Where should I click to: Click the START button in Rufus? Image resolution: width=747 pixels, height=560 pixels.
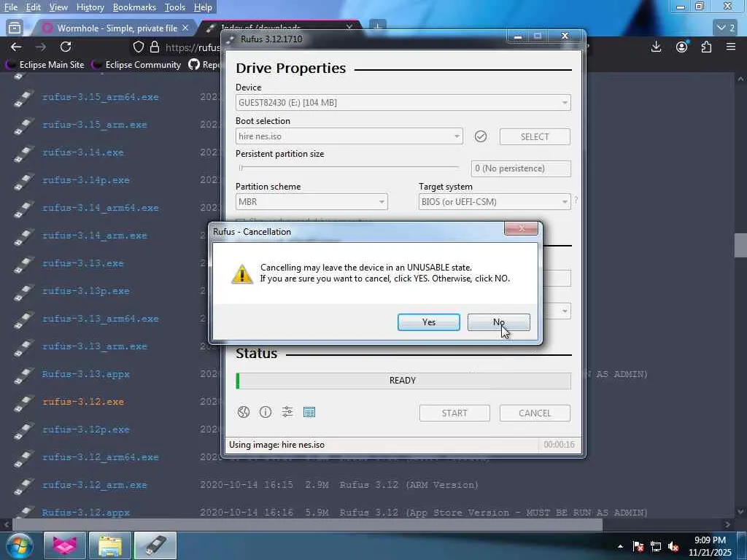coord(454,413)
